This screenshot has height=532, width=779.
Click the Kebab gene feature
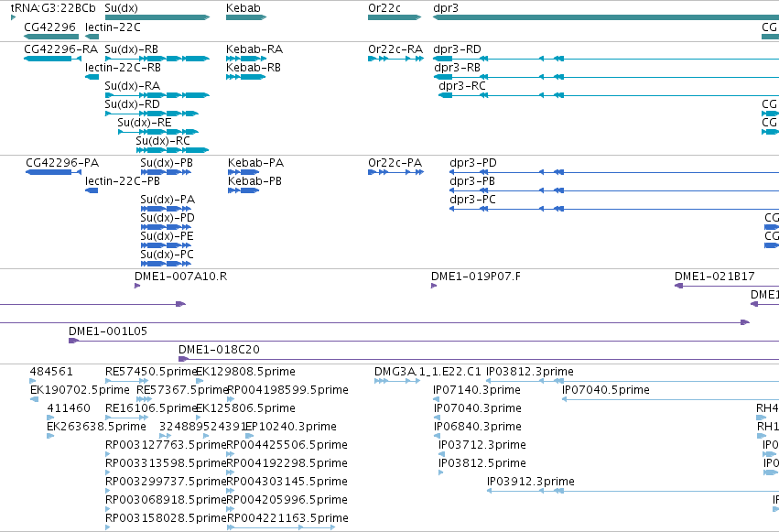[x=246, y=17]
